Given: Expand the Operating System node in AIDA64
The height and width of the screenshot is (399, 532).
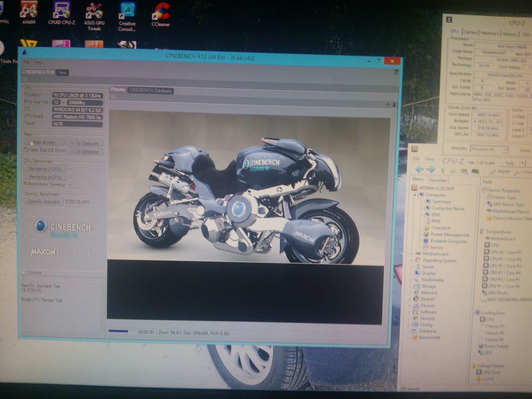Looking at the screenshot, I should point(412,260).
